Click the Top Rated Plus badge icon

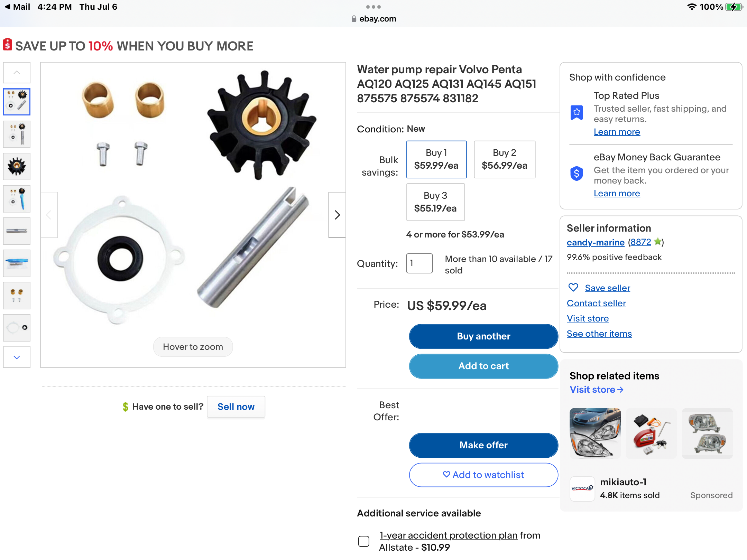[x=577, y=112]
